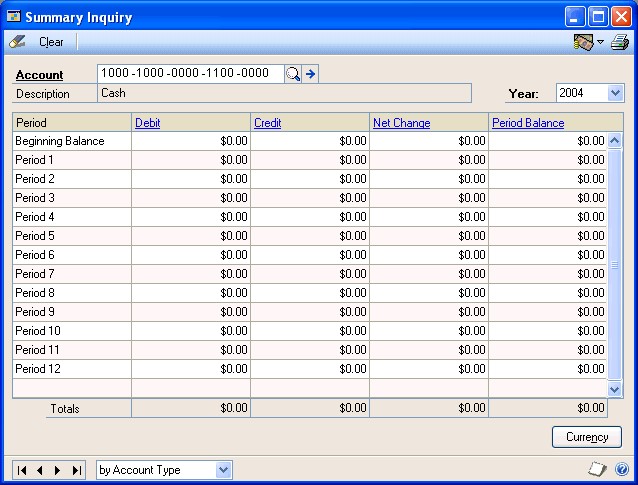Expand the arrow beside the money-bill icon
The height and width of the screenshot is (485, 638).
pyautogui.click(x=601, y=42)
